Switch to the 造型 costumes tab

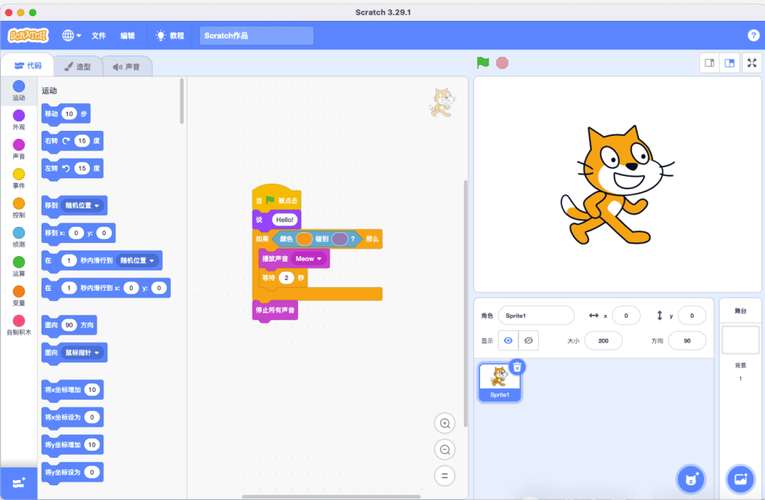click(78, 66)
